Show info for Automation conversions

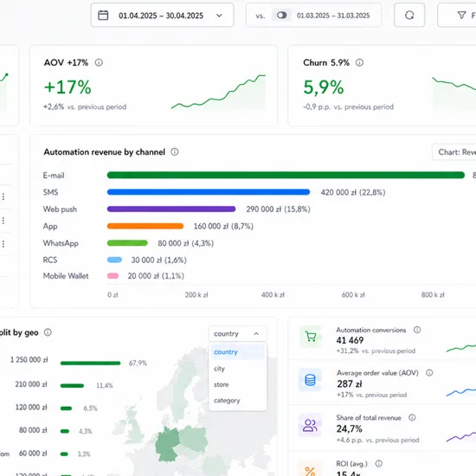417,330
